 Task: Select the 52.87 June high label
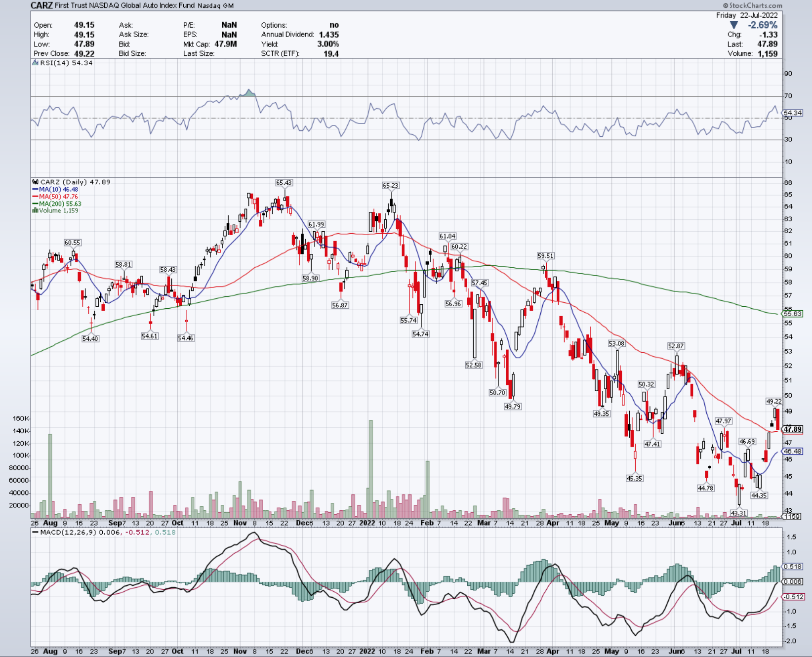coord(676,346)
